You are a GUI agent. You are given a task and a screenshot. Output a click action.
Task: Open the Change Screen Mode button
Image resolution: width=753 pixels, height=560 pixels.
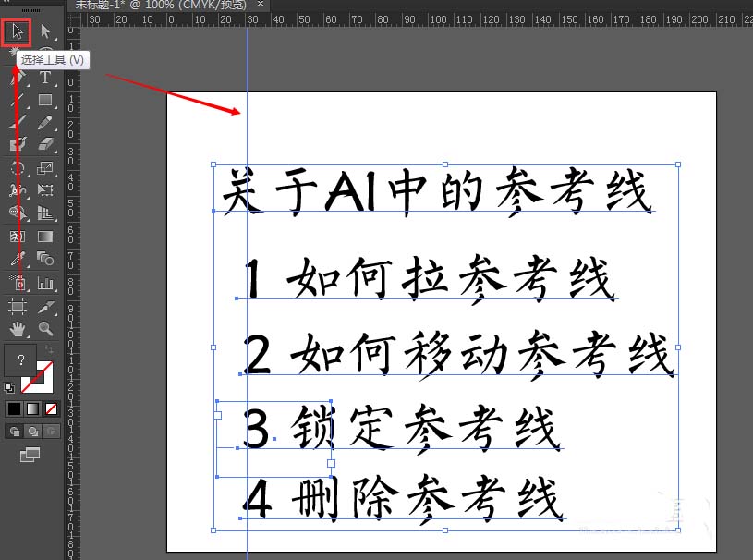tap(30, 454)
